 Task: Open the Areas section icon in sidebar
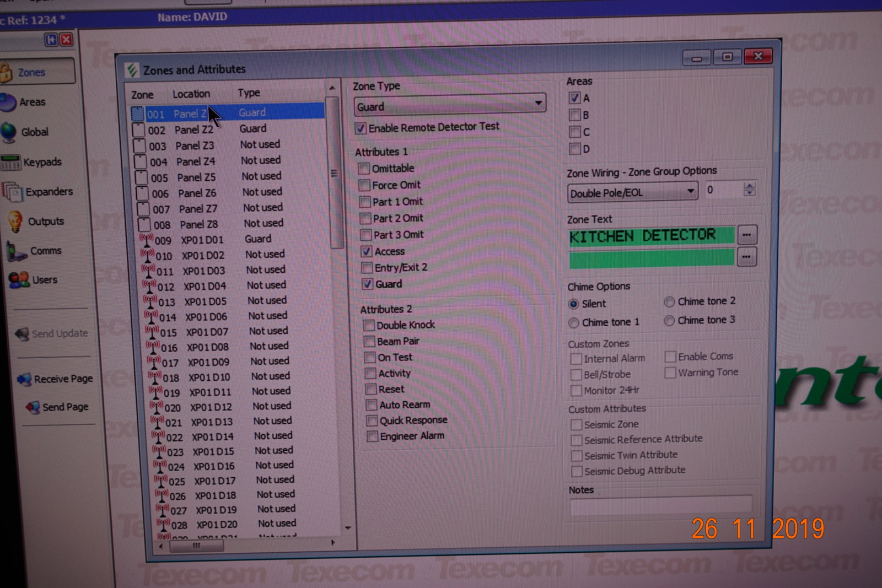click(8, 103)
